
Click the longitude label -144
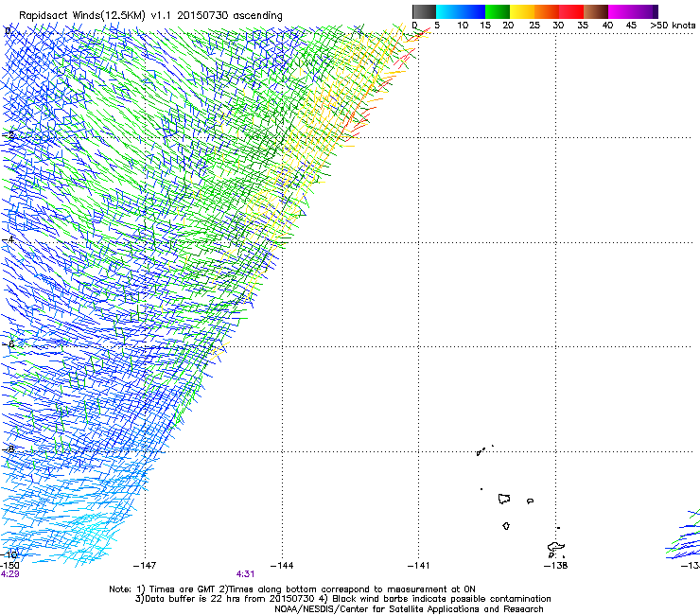point(282,566)
